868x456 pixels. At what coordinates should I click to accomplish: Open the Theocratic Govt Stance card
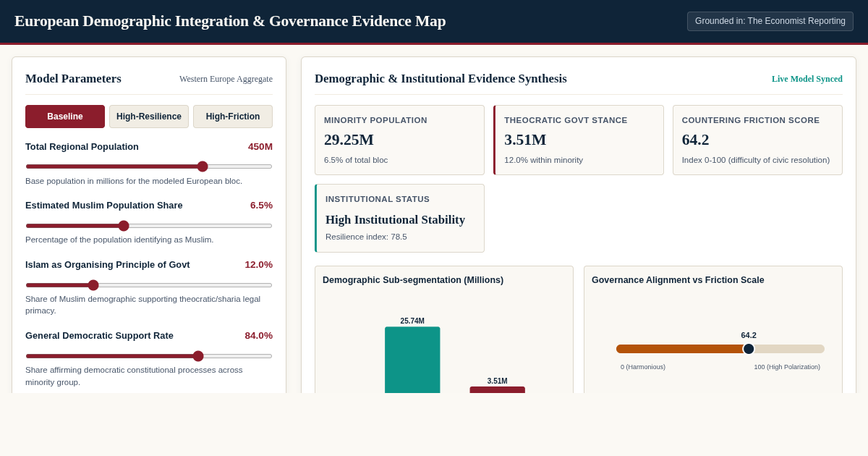[579, 140]
